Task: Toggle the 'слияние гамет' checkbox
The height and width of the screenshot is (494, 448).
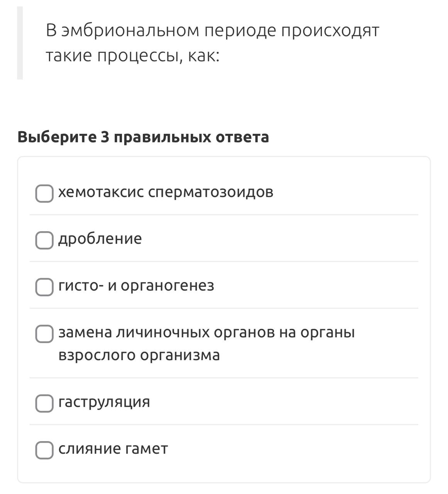Action: (44, 450)
